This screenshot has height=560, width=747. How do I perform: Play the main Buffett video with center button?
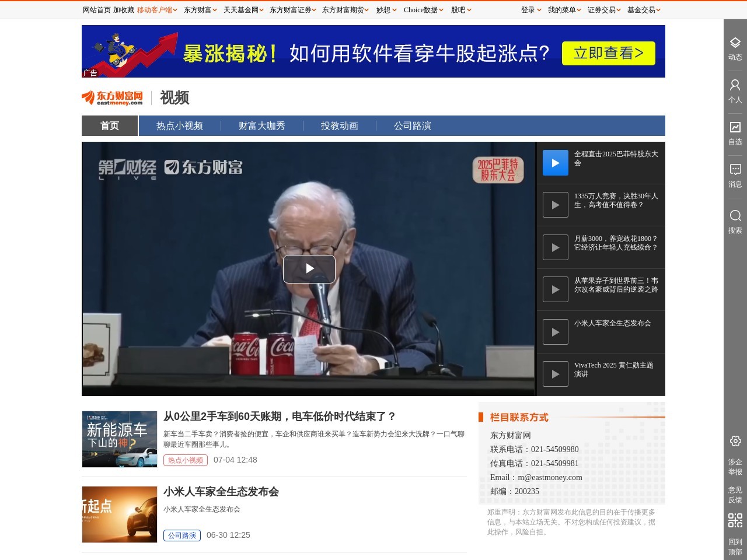pos(309,269)
